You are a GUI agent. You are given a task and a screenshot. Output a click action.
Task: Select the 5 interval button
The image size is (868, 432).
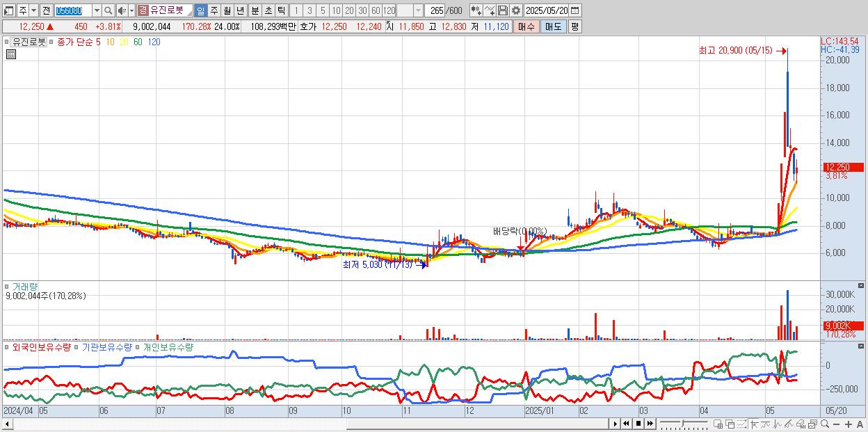323,10
